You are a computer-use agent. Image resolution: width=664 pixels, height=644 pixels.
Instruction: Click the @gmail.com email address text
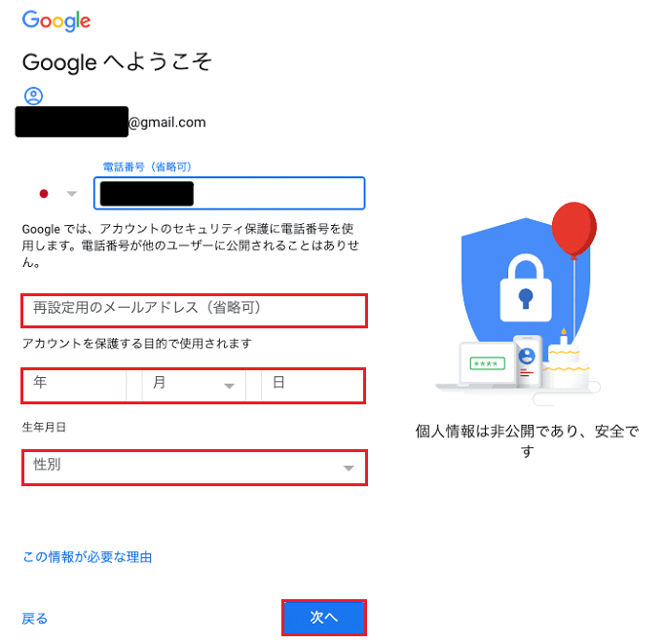coord(166,123)
